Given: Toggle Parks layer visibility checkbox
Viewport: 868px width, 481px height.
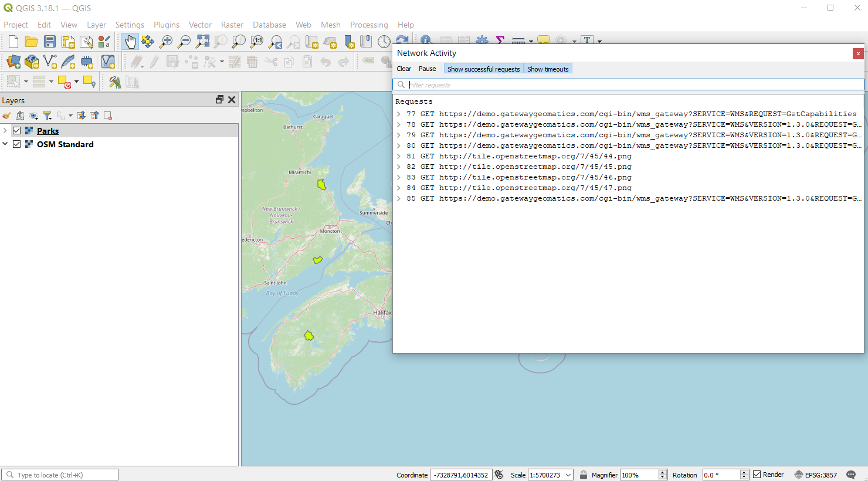Looking at the screenshot, I should pos(17,131).
